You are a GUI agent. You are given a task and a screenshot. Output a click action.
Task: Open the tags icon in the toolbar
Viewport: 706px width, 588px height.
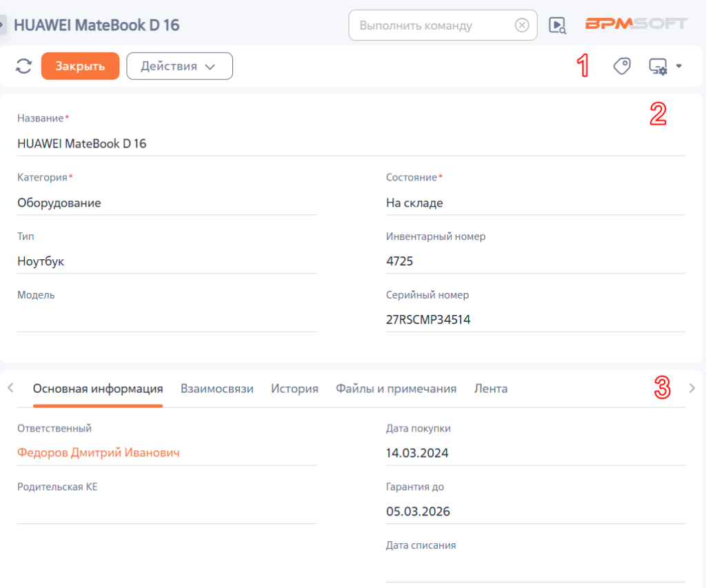[622, 66]
